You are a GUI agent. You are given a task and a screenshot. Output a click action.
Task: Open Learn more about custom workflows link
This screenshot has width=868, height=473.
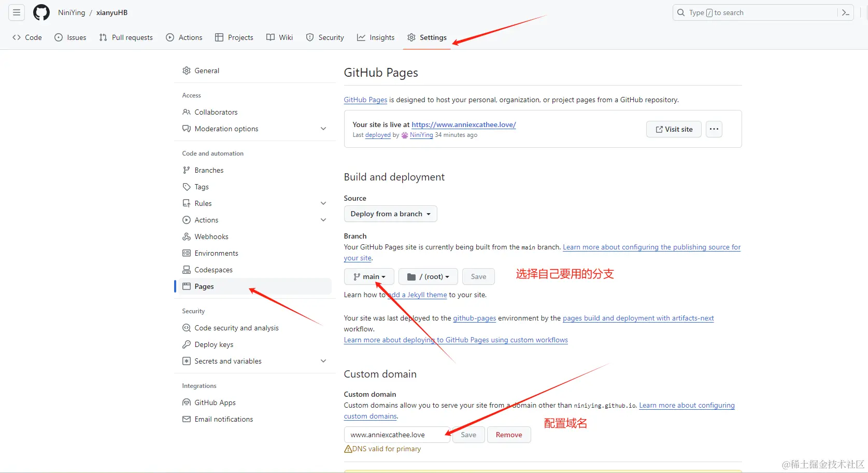pos(456,340)
